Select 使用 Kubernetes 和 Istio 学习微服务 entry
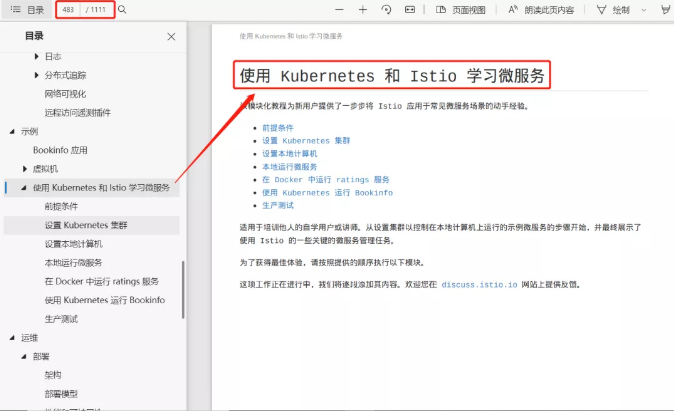 (101, 188)
